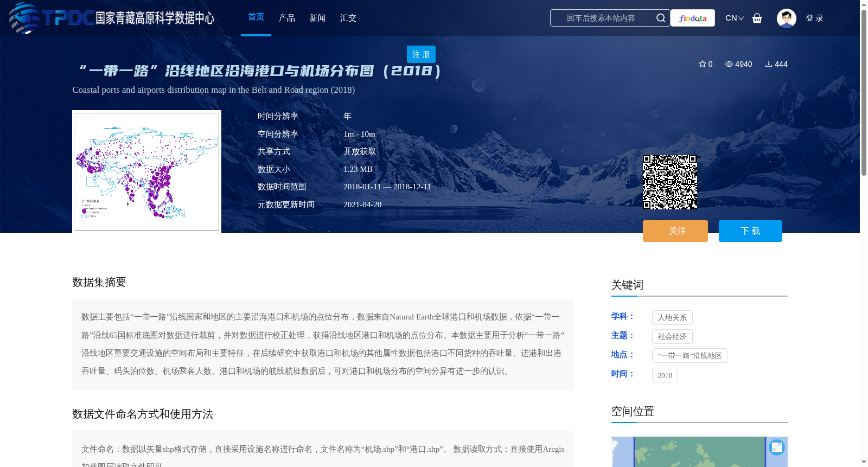The height and width of the screenshot is (467, 868).
Task: Click the 2021-04-20 metadata update date
Action: point(362,204)
